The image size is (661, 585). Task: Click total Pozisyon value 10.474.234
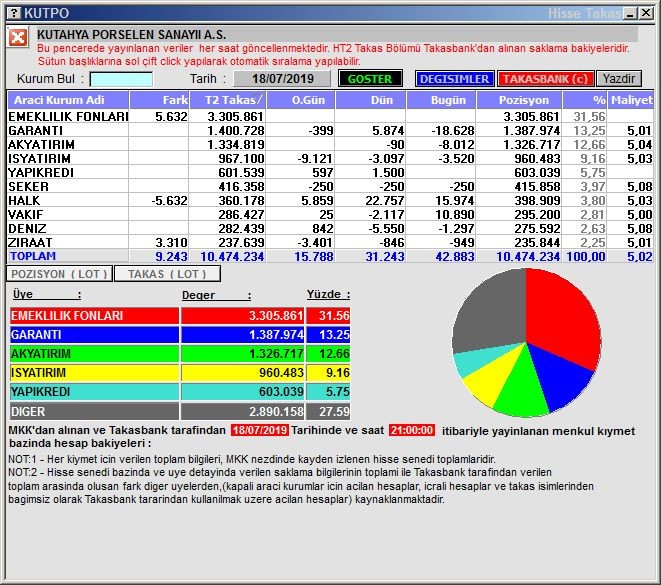coord(528,256)
